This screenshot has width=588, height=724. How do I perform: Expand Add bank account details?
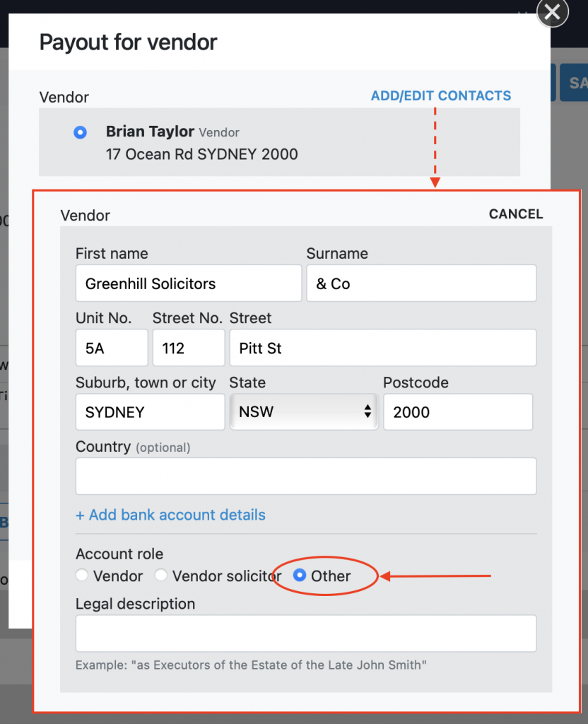click(x=170, y=515)
